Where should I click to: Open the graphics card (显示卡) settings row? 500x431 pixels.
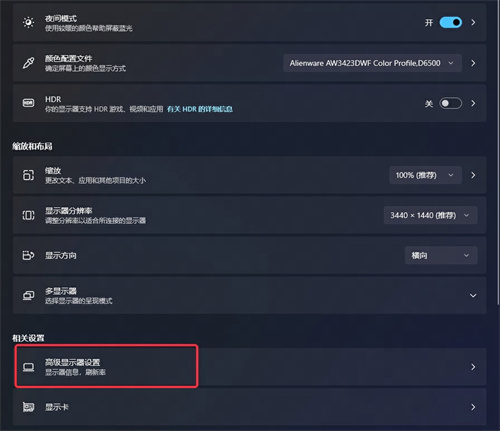click(x=249, y=407)
